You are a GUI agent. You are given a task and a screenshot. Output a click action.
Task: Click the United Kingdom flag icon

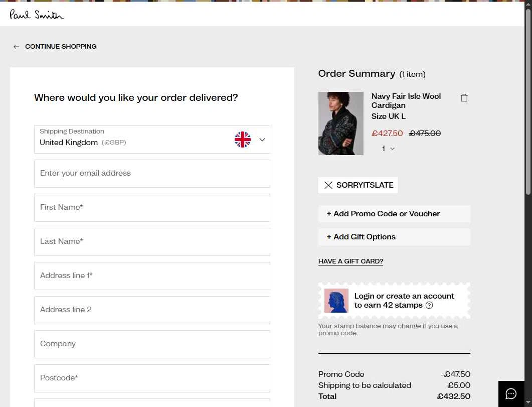tap(243, 140)
